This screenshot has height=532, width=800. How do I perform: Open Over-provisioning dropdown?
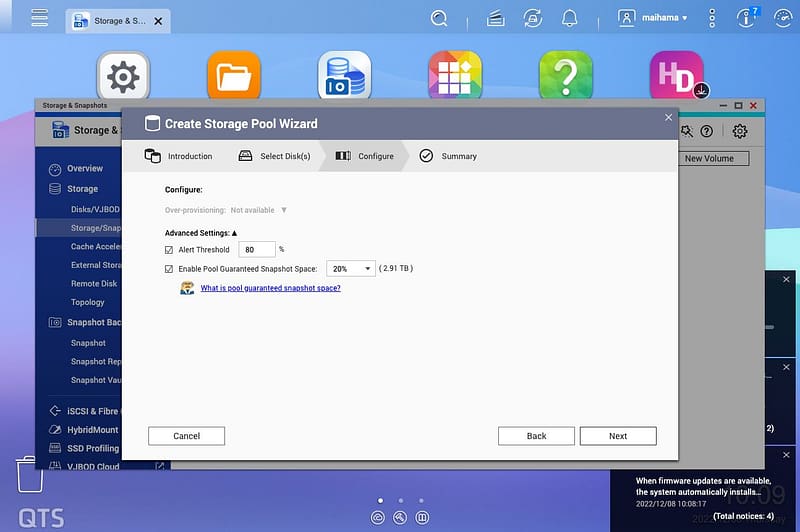(x=258, y=210)
